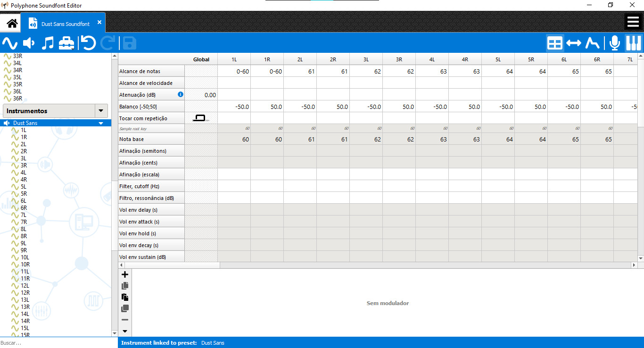Image resolution: width=644 pixels, height=348 pixels.
Task: Click the 6L column header
Action: tap(564, 59)
